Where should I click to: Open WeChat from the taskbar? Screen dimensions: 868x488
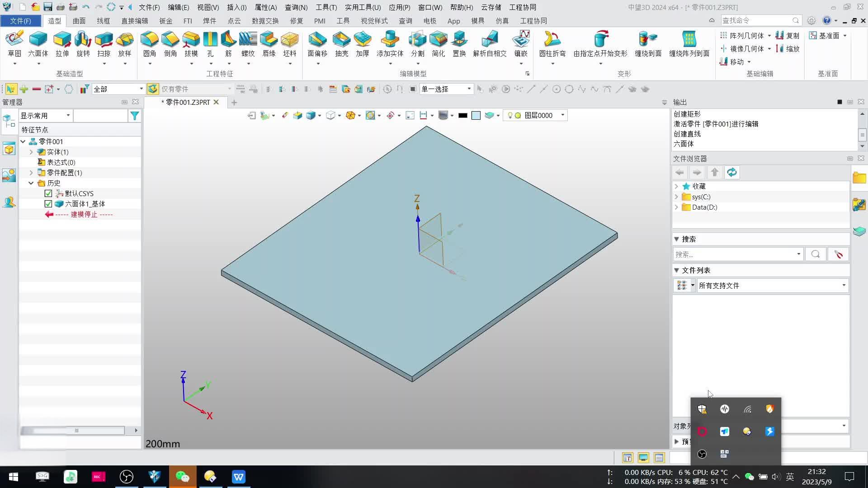coord(183,477)
